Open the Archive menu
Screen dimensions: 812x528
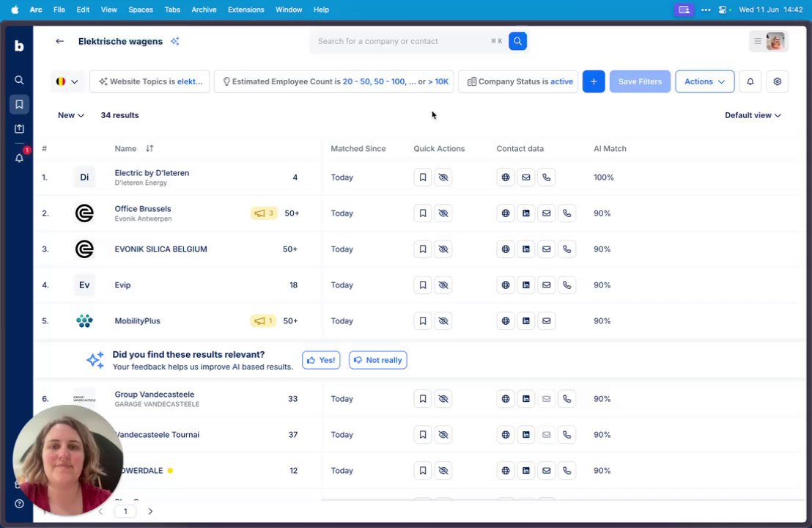coord(204,10)
